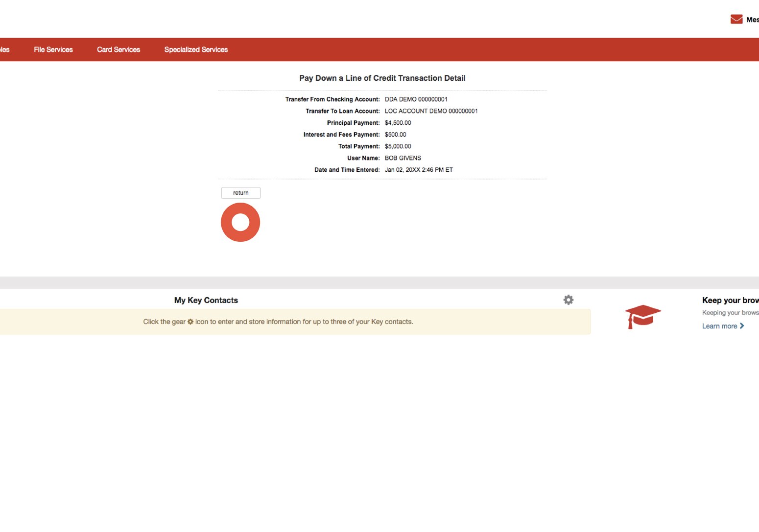
Task: Click the Messages label in the header
Action: coord(753,20)
